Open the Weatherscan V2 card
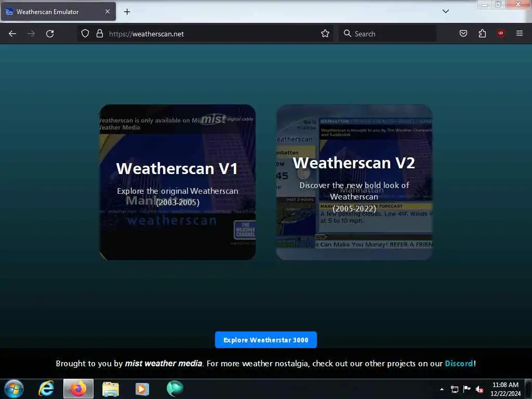532x399 pixels. tap(354, 182)
